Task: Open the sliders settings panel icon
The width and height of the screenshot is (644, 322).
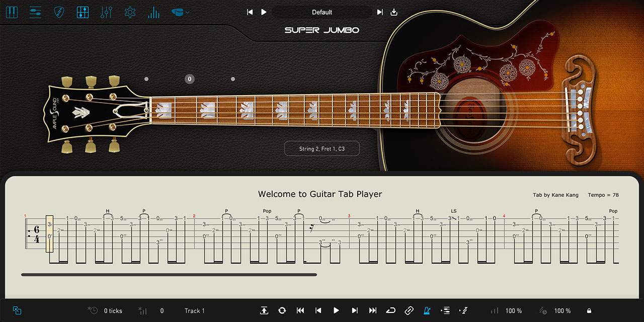Action: [35, 12]
